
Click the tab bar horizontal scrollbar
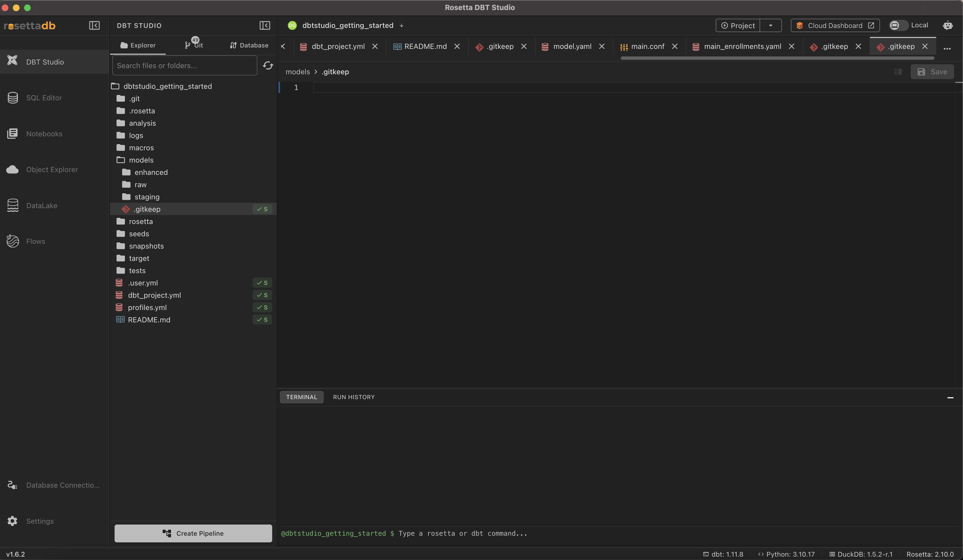[778, 58]
